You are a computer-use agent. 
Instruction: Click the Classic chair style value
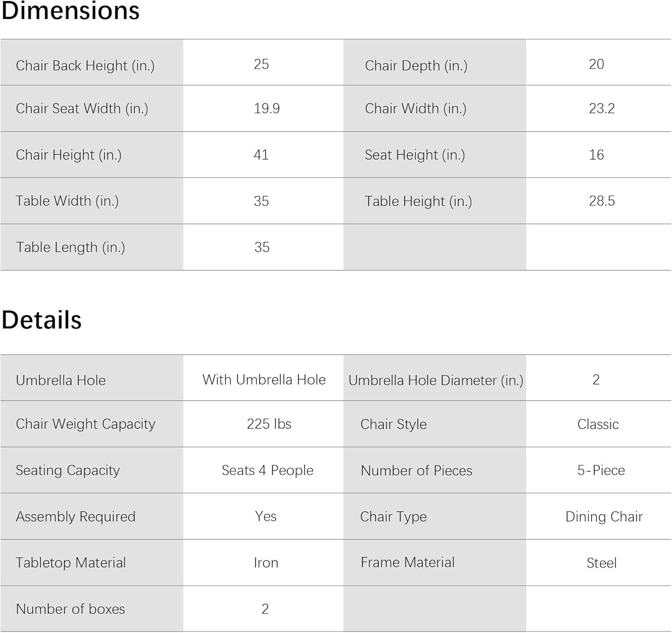[x=598, y=424]
